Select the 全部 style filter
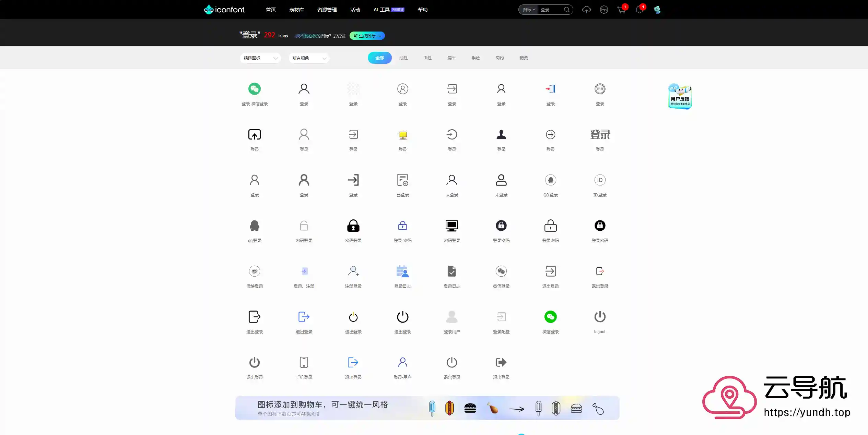This screenshot has width=868, height=435. tap(379, 58)
